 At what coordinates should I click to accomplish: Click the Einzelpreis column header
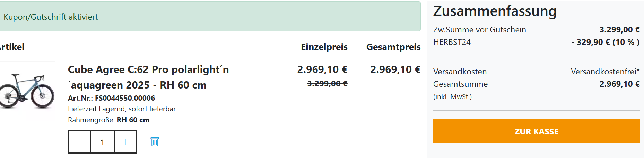324,47
